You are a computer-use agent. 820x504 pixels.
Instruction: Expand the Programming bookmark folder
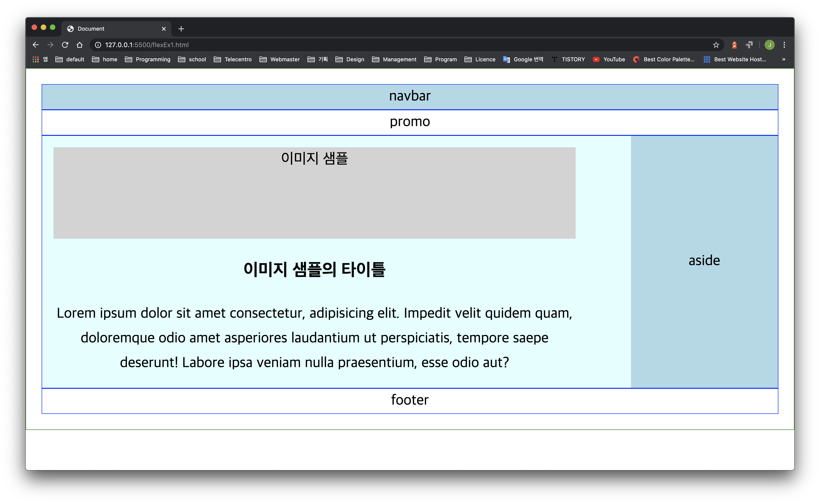148,59
